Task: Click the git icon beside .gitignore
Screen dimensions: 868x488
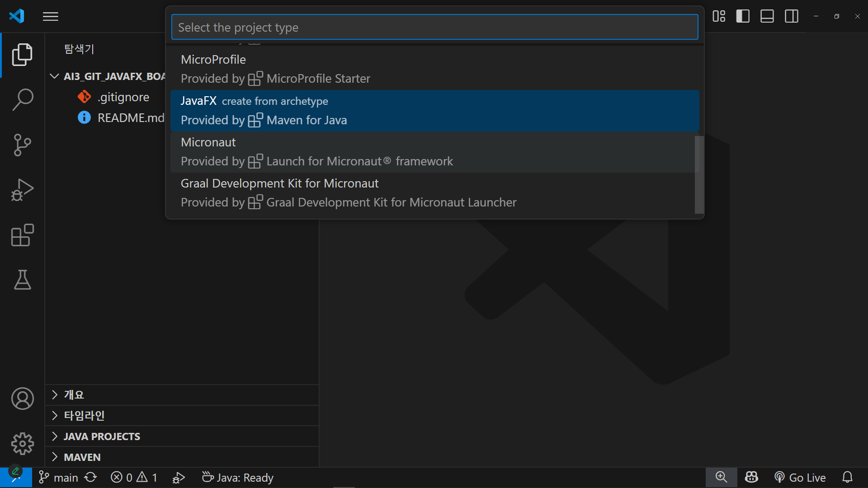Action: point(84,97)
